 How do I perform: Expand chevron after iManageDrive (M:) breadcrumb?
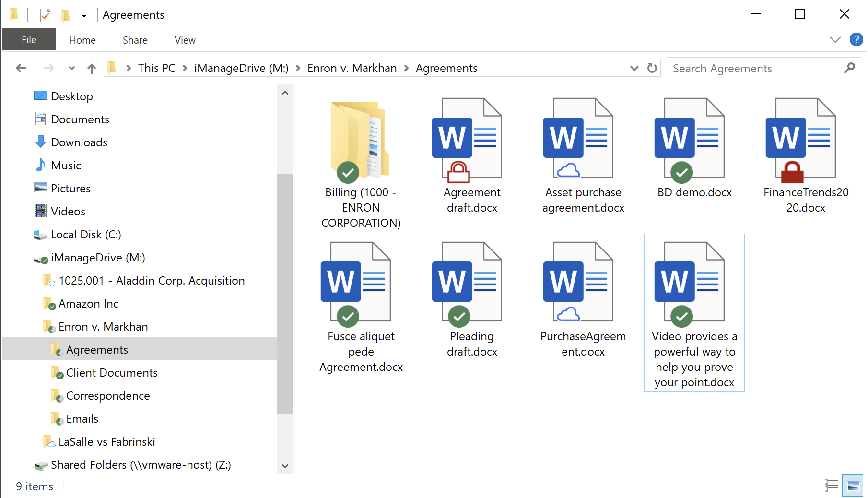click(298, 68)
